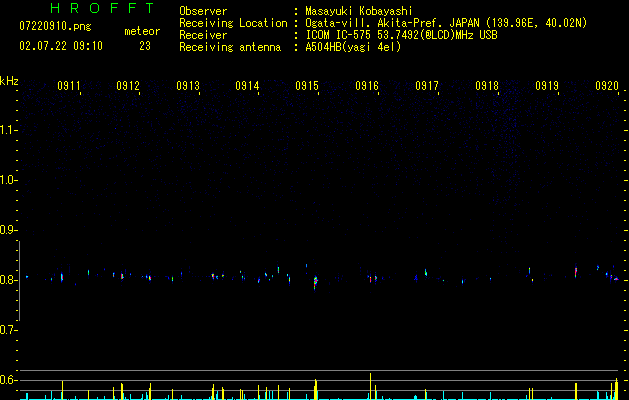Click the 0.8 kHz axis label
Screen dimensions: 629x400
(x=9, y=280)
